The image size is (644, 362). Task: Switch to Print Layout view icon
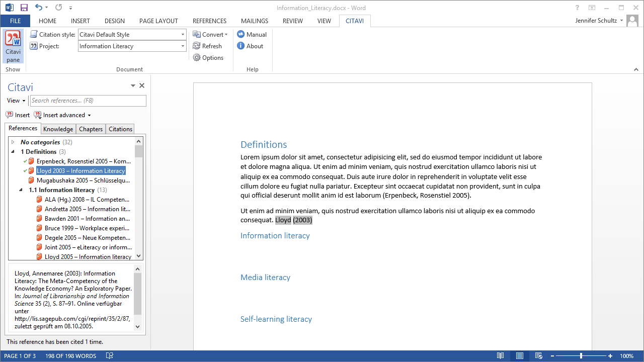519,356
